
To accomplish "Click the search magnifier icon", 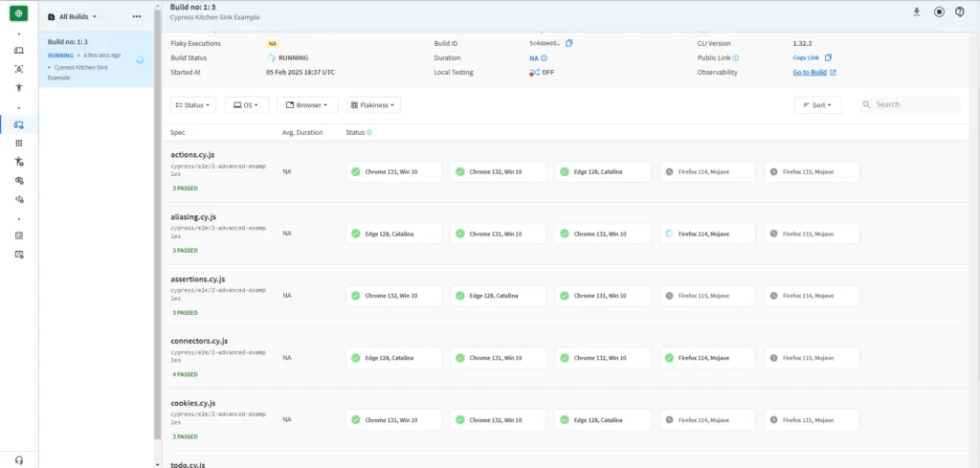I will [x=867, y=105].
